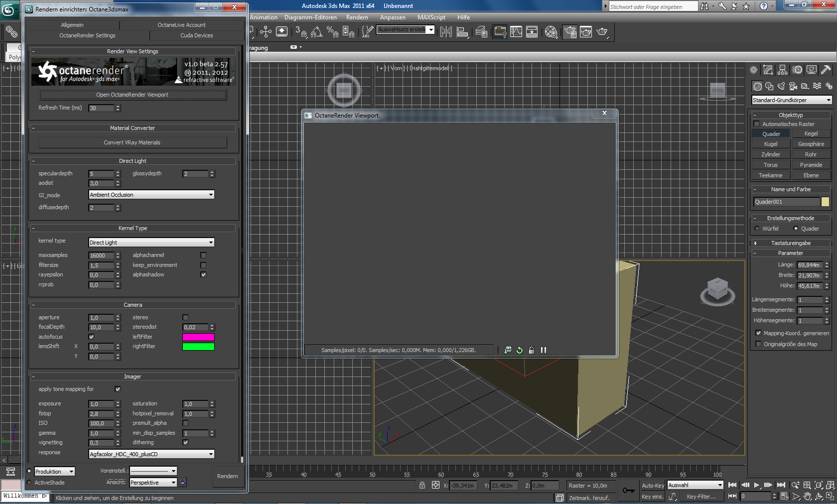Image resolution: width=837 pixels, height=504 pixels.
Task: Click the Play Animation button
Action: click(757, 485)
